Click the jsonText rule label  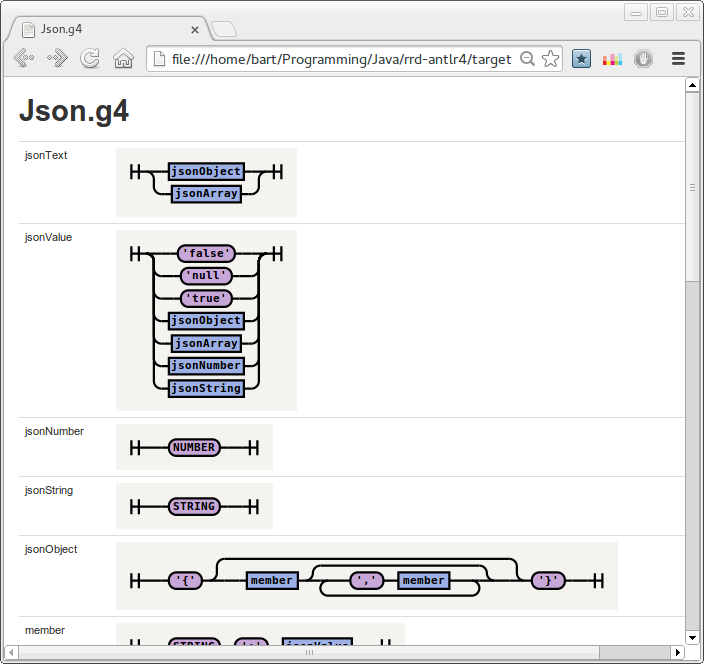pyautogui.click(x=46, y=155)
